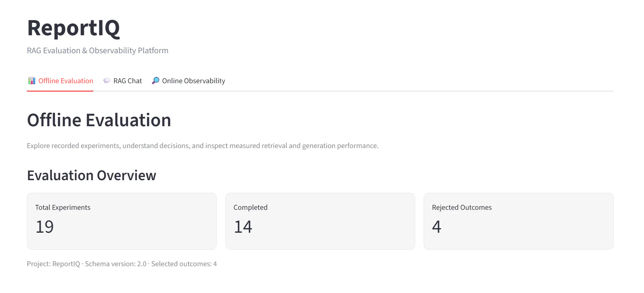Select the RAG Evaluation & Observability Platform subtitle

(98, 50)
